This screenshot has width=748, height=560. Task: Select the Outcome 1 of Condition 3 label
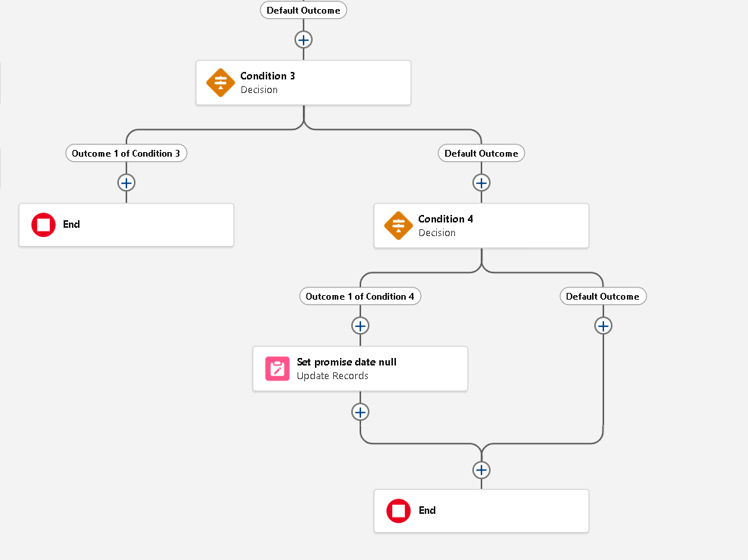pos(126,154)
